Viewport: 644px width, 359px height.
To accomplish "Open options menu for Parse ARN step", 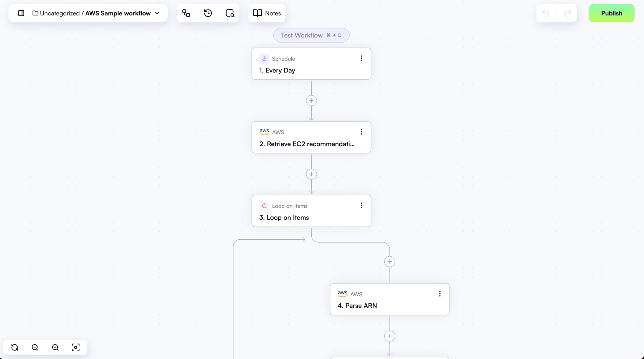I will pyautogui.click(x=440, y=294).
